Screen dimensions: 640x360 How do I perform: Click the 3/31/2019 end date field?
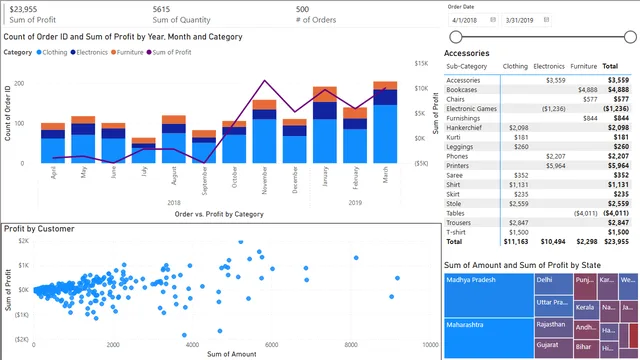pyautogui.click(x=526, y=20)
